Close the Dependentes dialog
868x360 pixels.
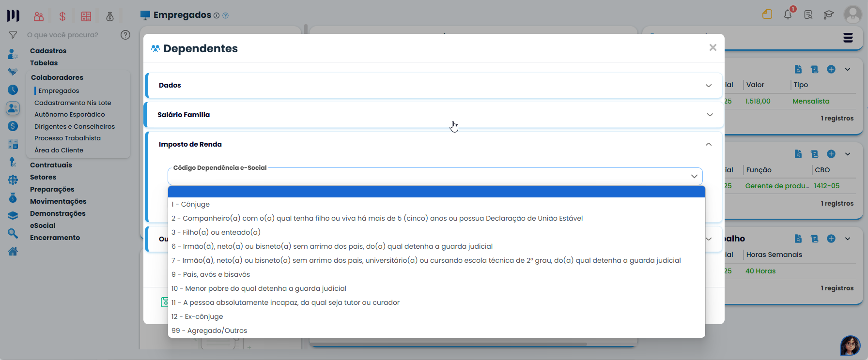point(713,47)
